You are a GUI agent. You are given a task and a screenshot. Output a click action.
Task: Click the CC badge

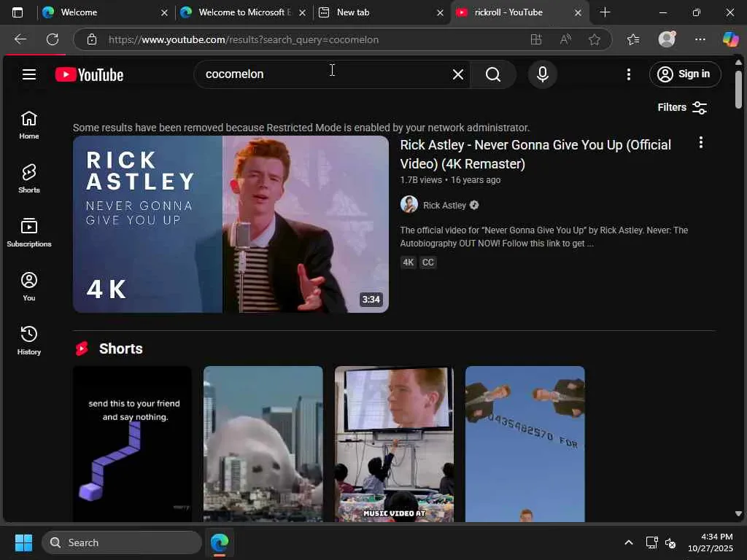point(427,262)
